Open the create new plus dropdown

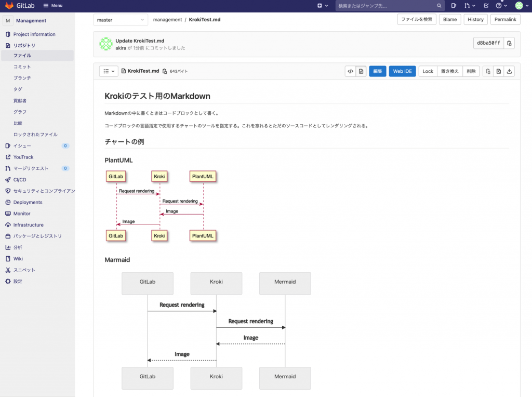tap(323, 5)
